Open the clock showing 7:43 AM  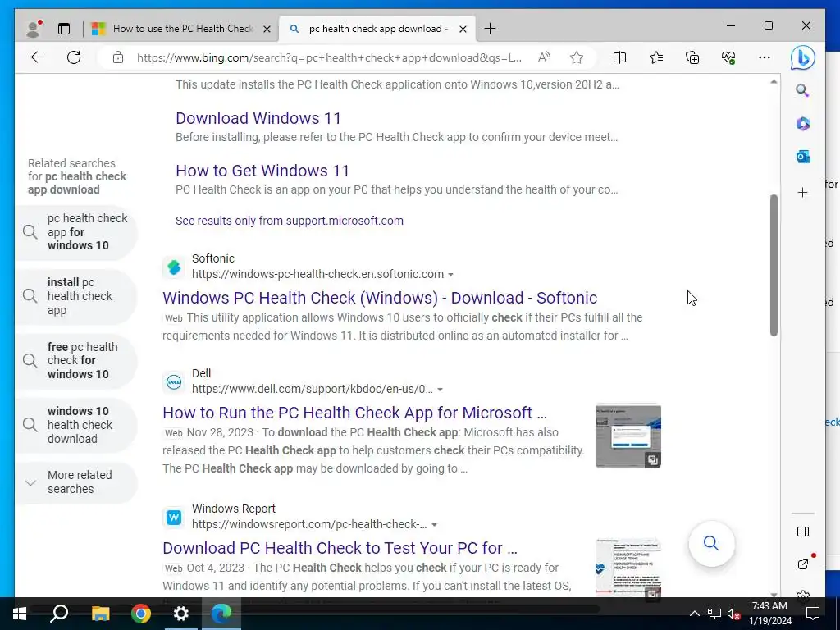[769, 614]
